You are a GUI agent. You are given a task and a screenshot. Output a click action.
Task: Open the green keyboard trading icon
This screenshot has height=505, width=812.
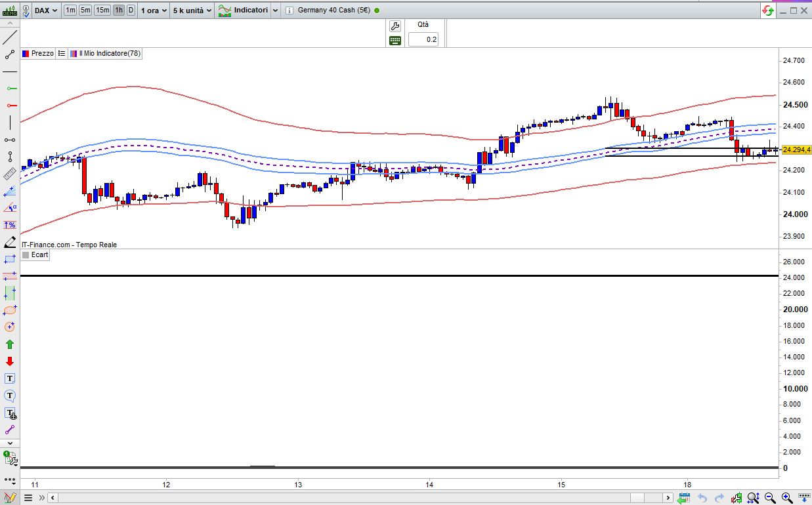(x=395, y=40)
